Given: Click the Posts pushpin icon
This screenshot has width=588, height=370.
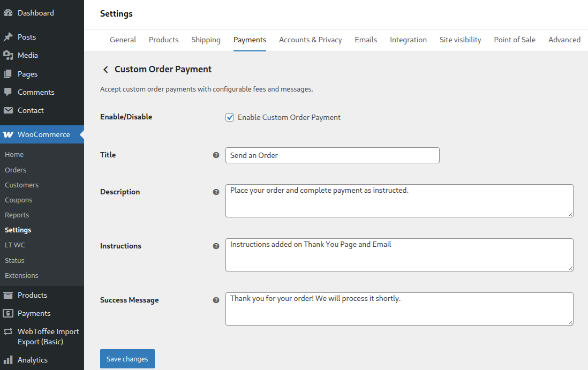Looking at the screenshot, I should (8, 37).
